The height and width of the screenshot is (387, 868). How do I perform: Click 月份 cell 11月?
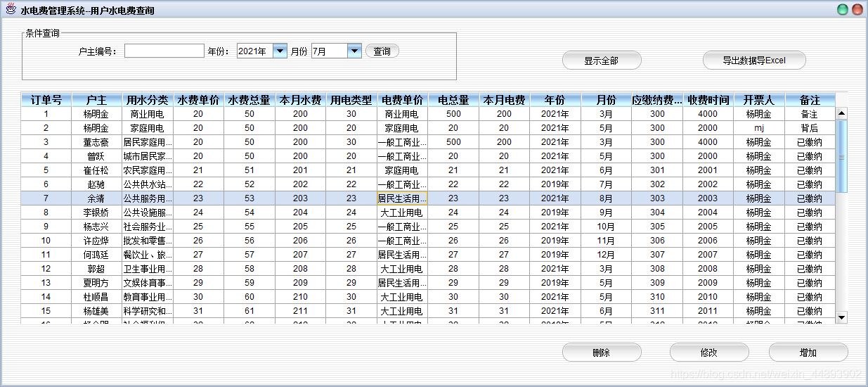click(x=606, y=241)
